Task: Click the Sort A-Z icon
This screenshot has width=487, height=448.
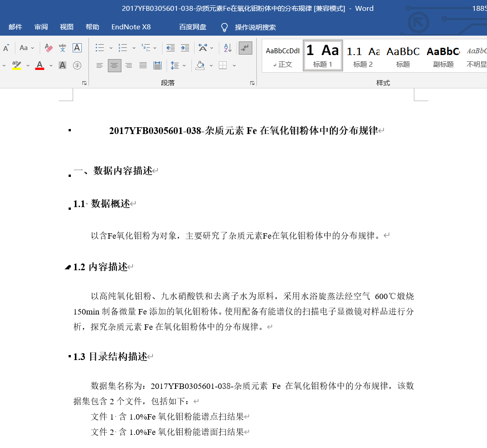Action: 227,48
